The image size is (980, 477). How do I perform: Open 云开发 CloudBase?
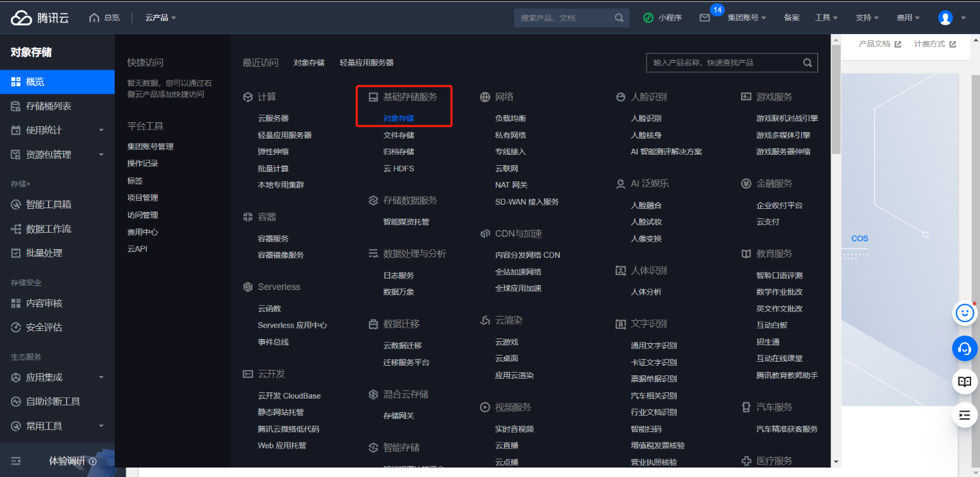point(289,396)
